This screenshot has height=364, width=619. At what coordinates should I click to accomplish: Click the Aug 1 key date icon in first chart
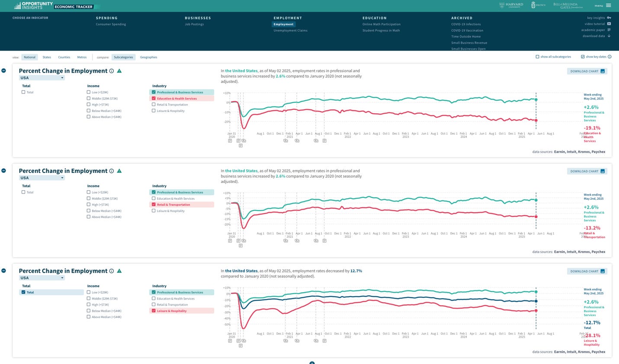click(316, 140)
